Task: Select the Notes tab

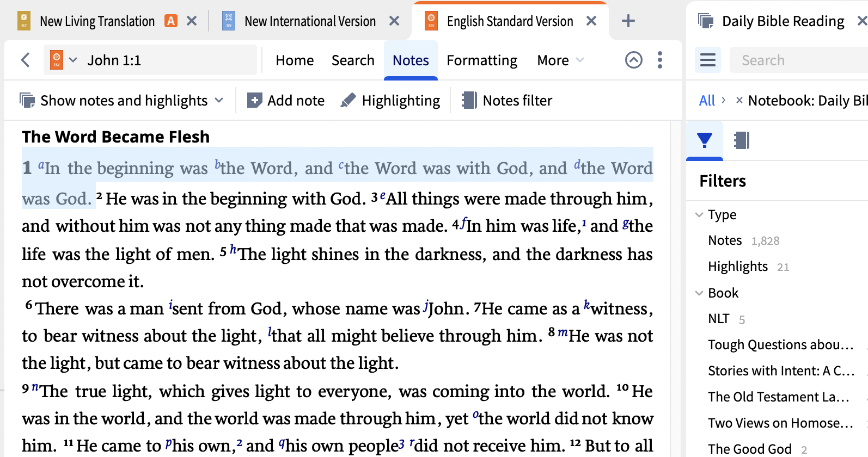Action: tap(411, 60)
